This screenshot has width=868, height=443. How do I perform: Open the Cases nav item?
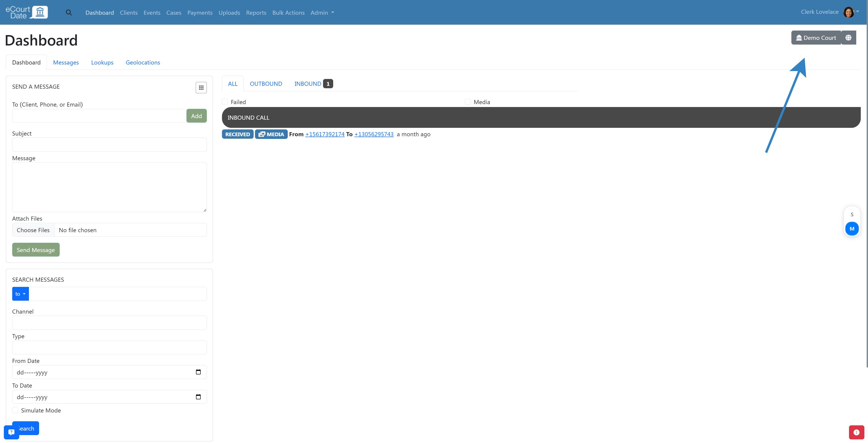[x=174, y=12]
